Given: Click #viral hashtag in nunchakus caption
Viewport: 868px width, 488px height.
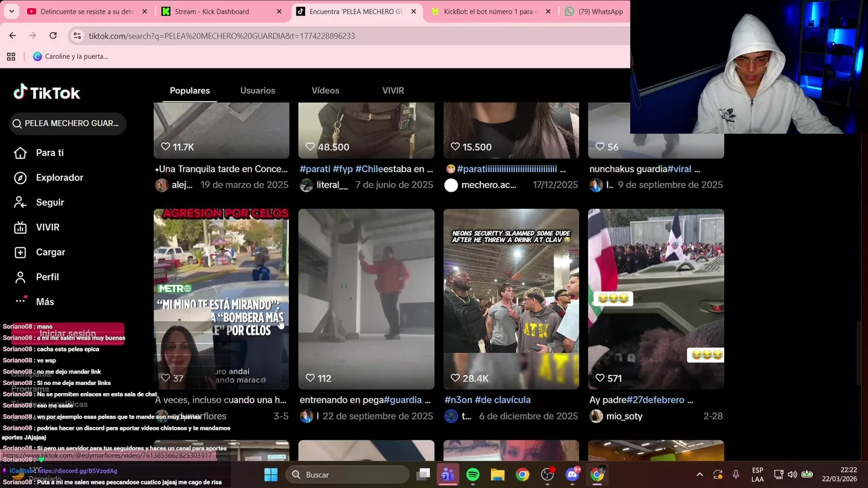Looking at the screenshot, I should [679, 169].
